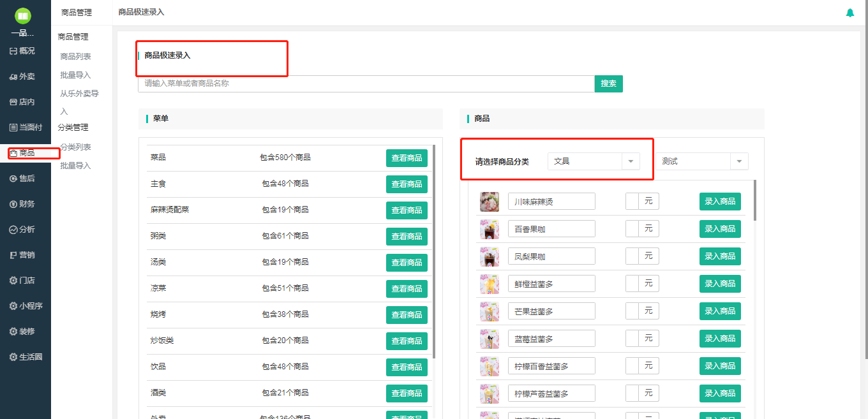Open 分析 analytics section
The height and width of the screenshot is (419, 868).
(x=22, y=230)
